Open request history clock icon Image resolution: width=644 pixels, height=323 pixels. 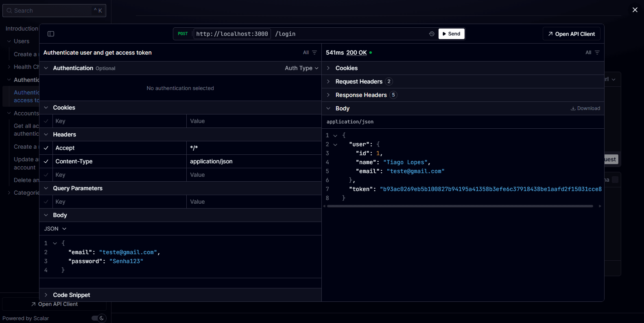[432, 34]
